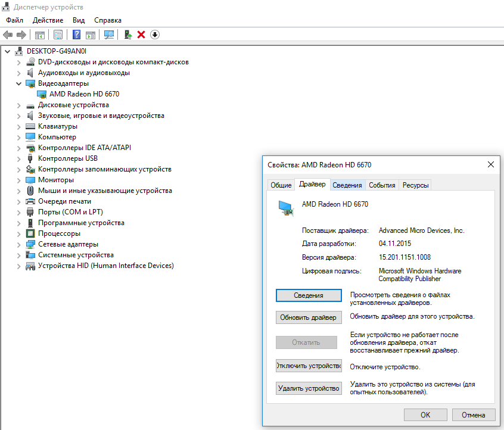Switch to the События tab
Viewport: 504px width, 430px height.
pyautogui.click(x=382, y=185)
